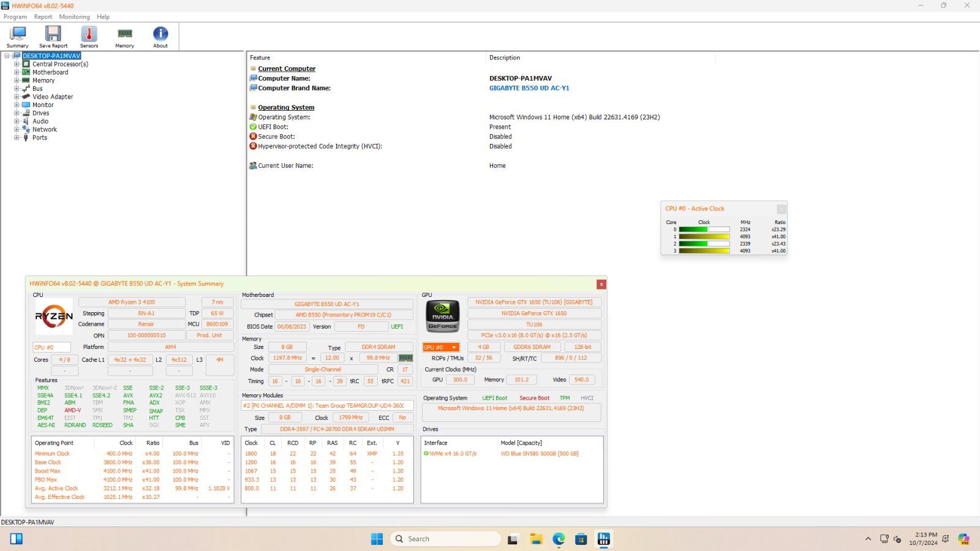Open the GPU #0 selector dropdown

coord(440,347)
